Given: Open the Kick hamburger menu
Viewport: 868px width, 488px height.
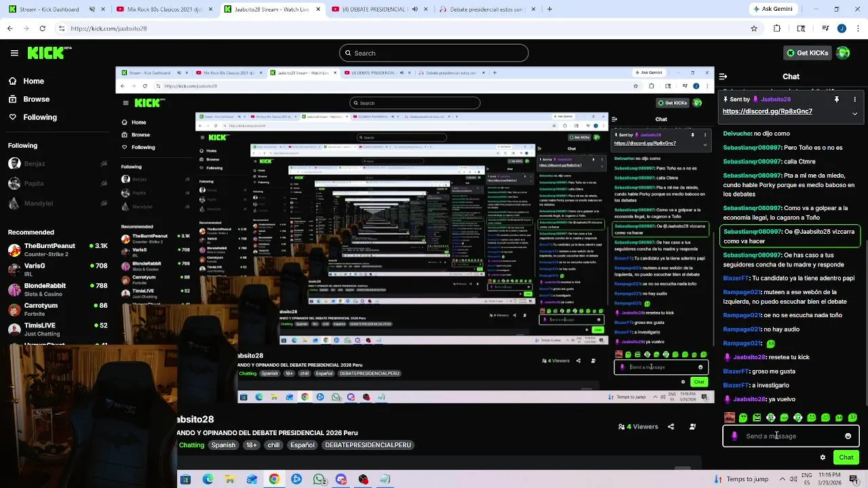Looking at the screenshot, I should (14, 53).
